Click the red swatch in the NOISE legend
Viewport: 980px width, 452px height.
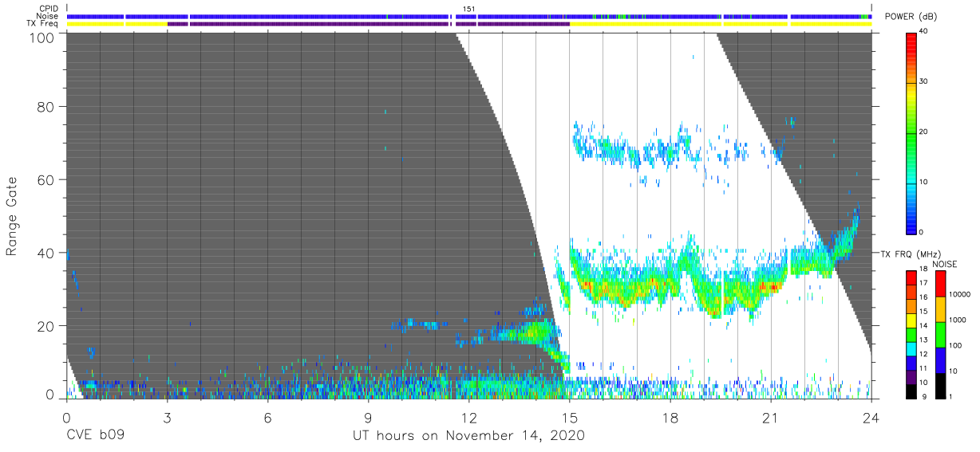click(x=940, y=284)
